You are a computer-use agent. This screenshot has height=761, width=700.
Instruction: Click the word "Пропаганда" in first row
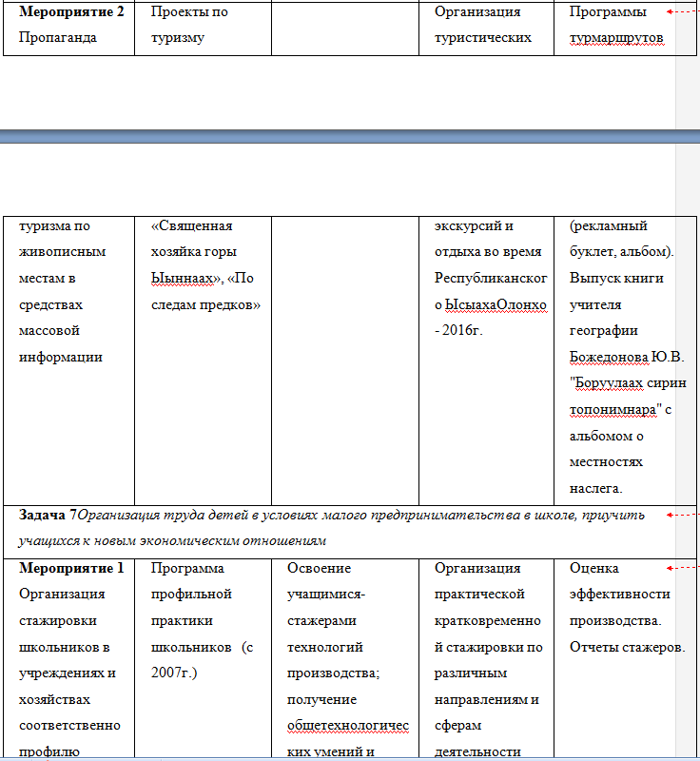58,38
